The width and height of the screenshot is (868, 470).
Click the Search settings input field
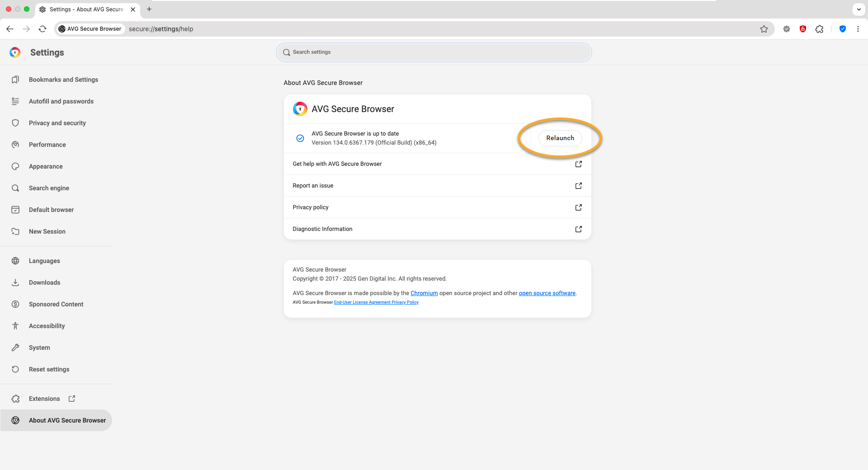(x=434, y=52)
